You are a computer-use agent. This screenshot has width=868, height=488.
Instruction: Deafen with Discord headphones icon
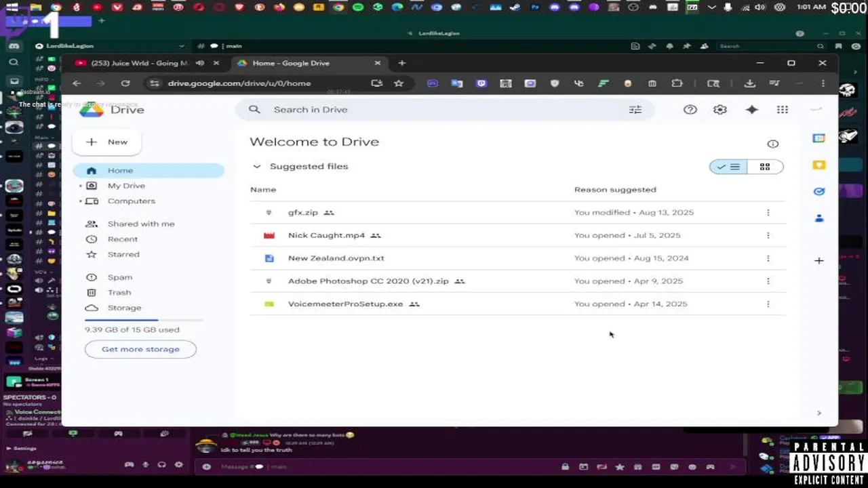click(x=162, y=465)
